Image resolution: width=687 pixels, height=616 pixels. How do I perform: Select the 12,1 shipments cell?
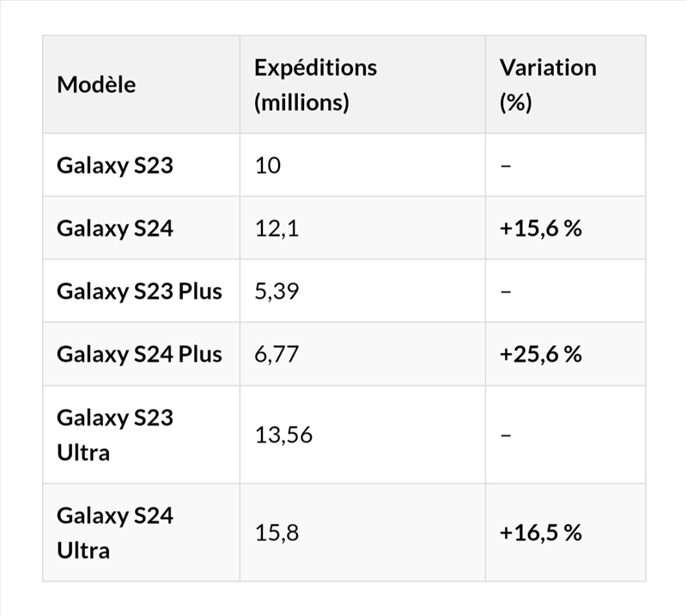pyautogui.click(x=277, y=229)
